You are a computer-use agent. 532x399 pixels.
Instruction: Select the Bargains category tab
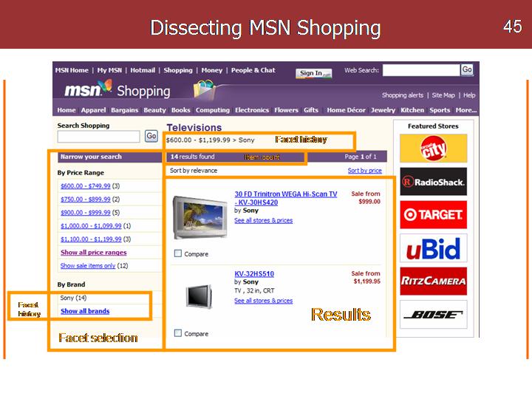(x=125, y=110)
